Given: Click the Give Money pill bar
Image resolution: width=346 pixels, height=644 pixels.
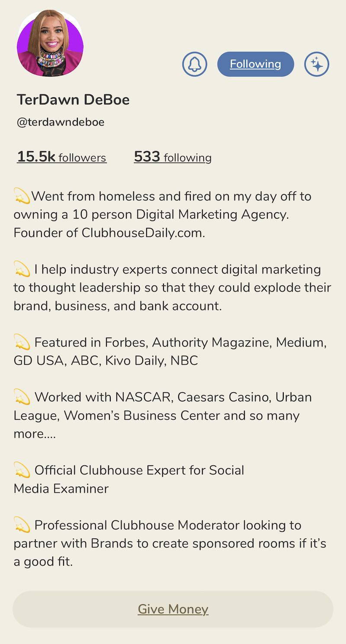Looking at the screenshot, I should (173, 609).
